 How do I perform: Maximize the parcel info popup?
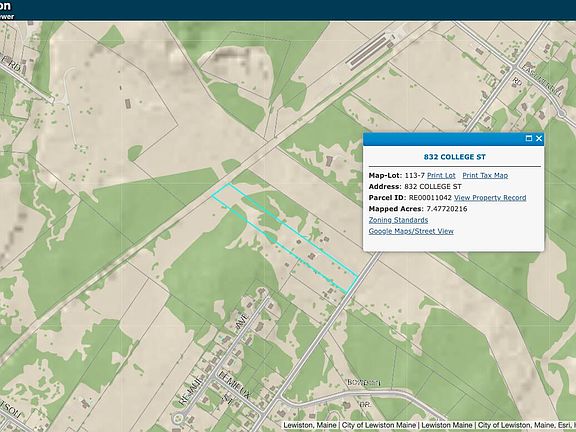click(x=529, y=138)
